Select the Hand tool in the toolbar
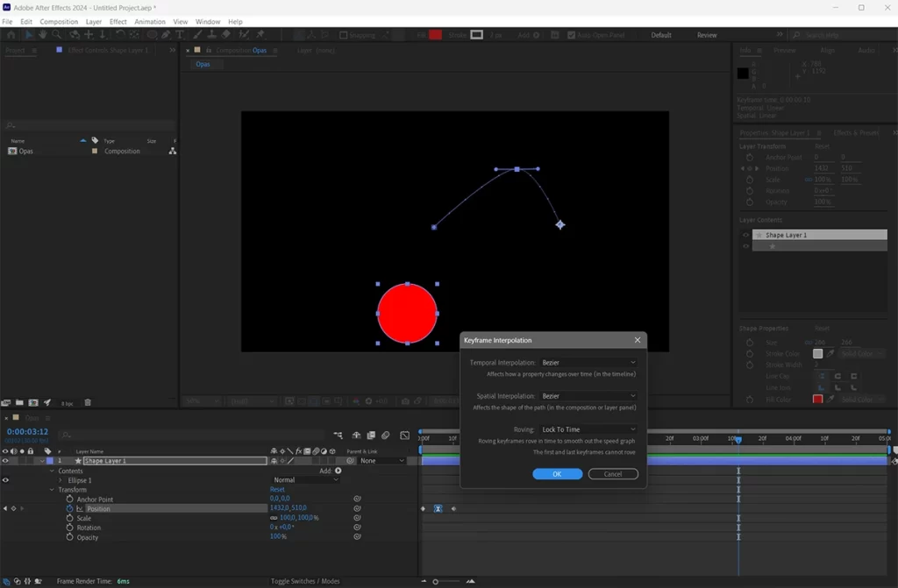The width and height of the screenshot is (898, 588). click(42, 35)
